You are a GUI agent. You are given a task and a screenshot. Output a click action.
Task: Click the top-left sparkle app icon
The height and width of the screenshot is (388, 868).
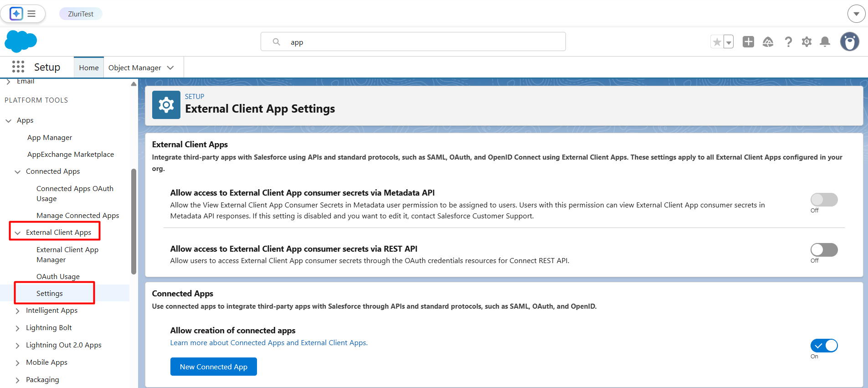click(16, 14)
